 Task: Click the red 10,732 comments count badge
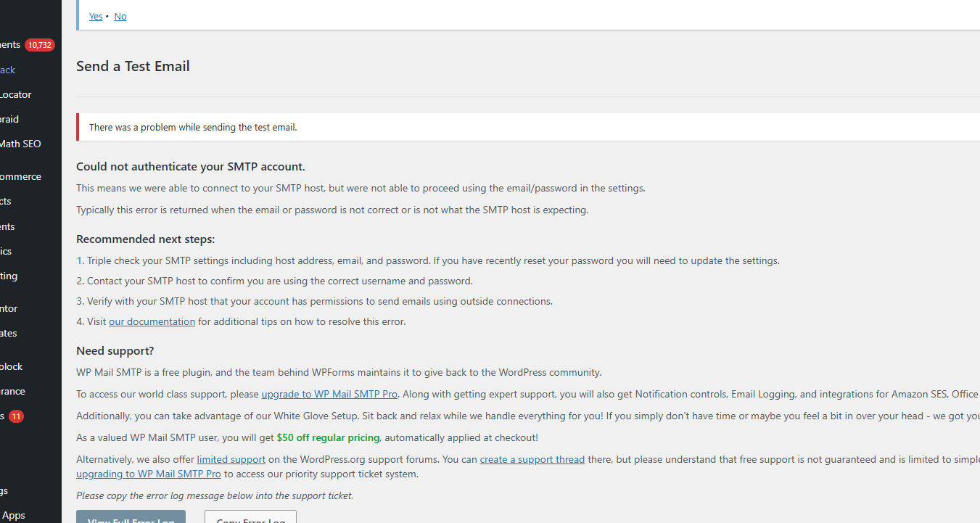coord(39,45)
